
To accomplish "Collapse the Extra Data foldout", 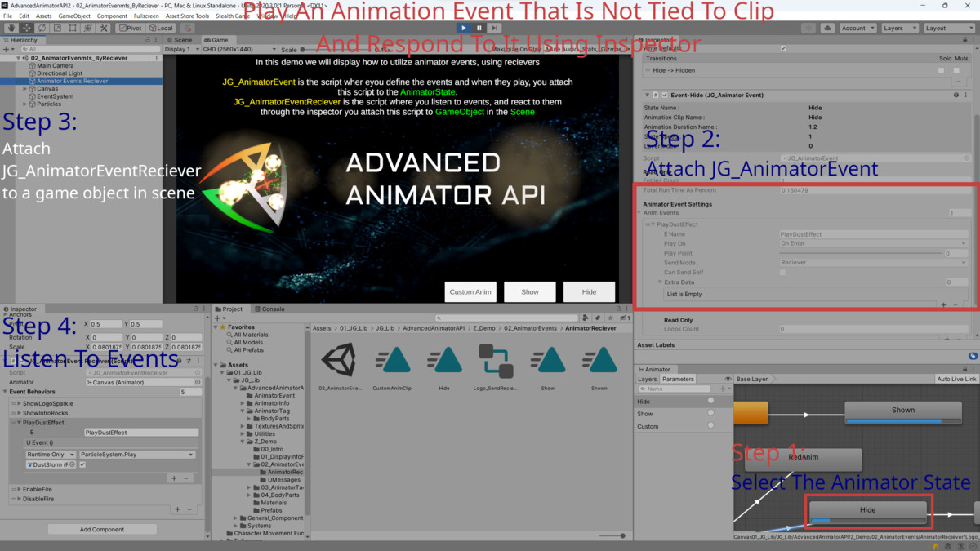I will pos(660,282).
